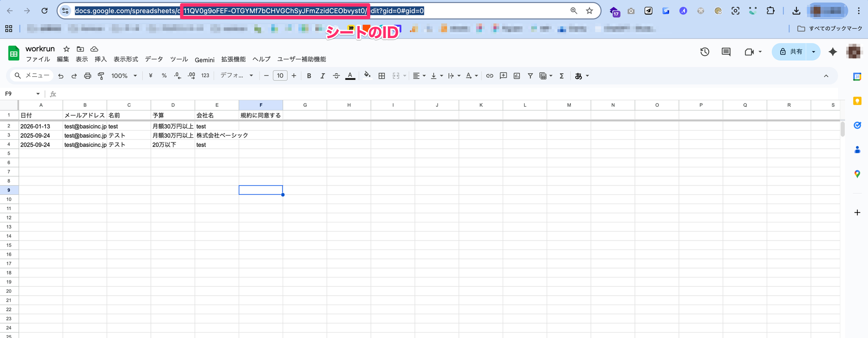Click the print icon in toolbar
This screenshot has height=338, width=868.
87,76
